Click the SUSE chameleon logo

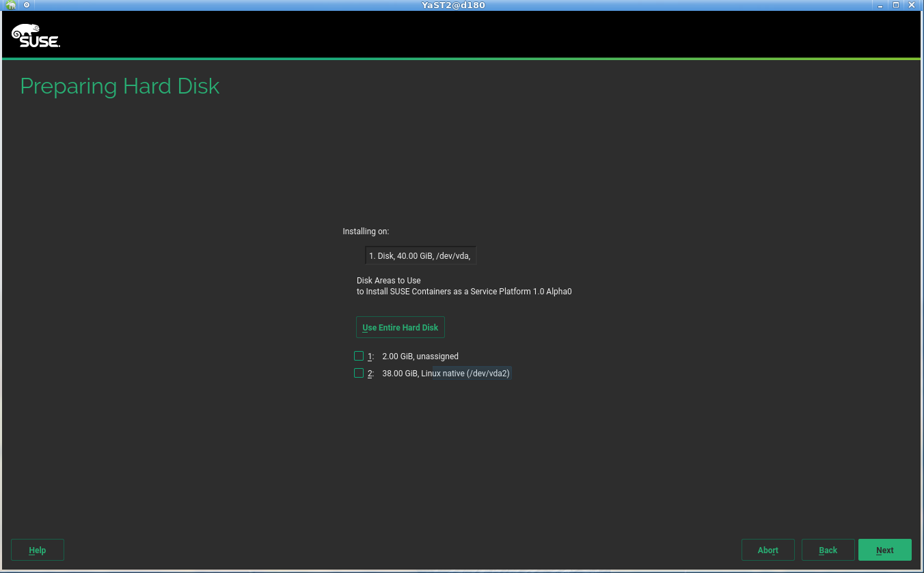coord(36,36)
